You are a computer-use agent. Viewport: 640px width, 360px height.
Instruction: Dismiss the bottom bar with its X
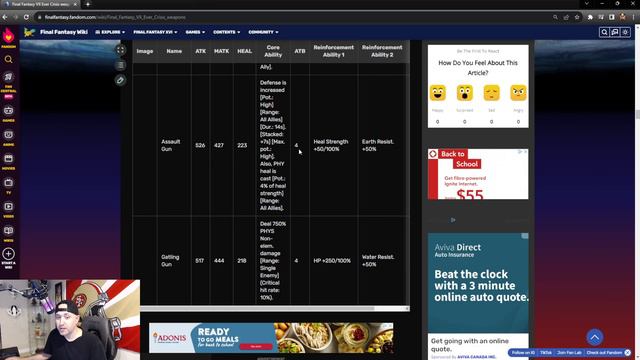pos(627,353)
